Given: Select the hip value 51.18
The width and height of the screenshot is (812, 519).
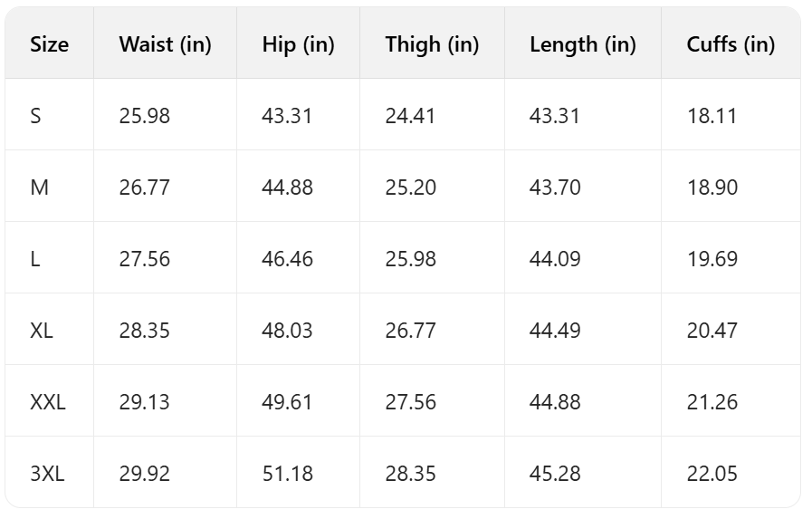Looking at the screenshot, I should click(x=287, y=474).
